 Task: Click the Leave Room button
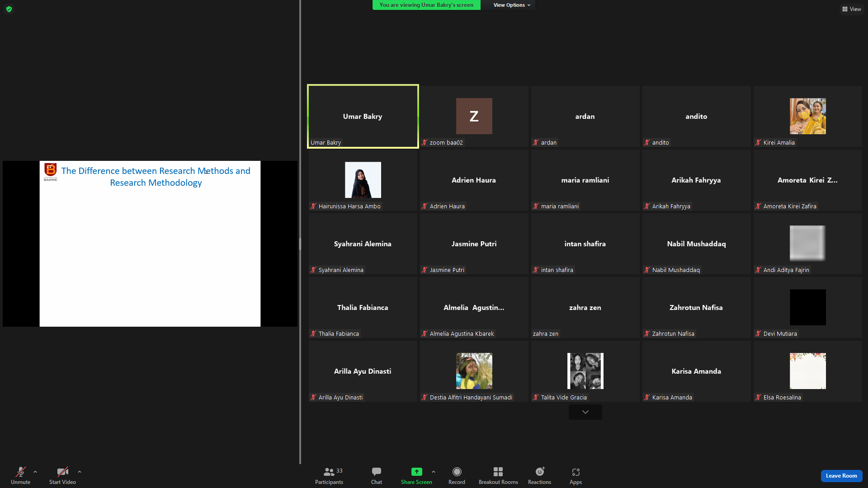pyautogui.click(x=841, y=476)
